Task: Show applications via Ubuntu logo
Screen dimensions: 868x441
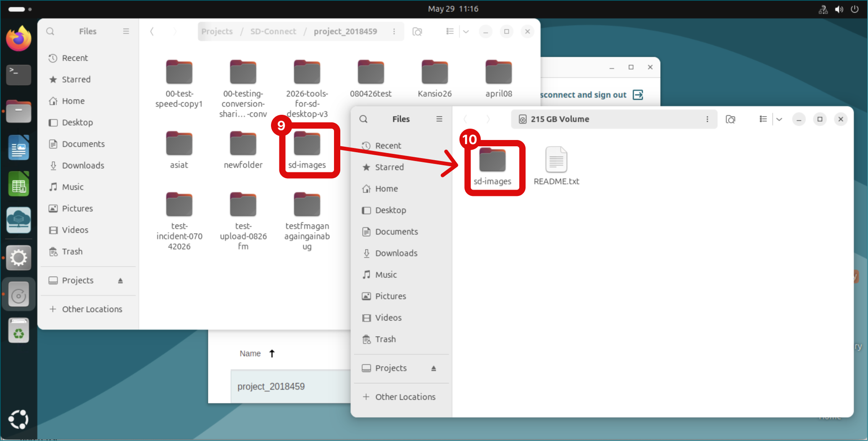Action: pos(18,419)
